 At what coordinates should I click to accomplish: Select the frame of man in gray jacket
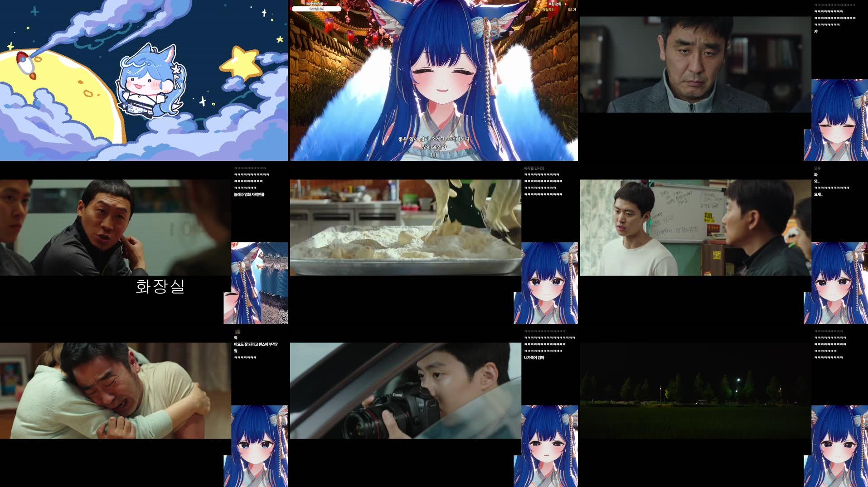click(x=695, y=65)
